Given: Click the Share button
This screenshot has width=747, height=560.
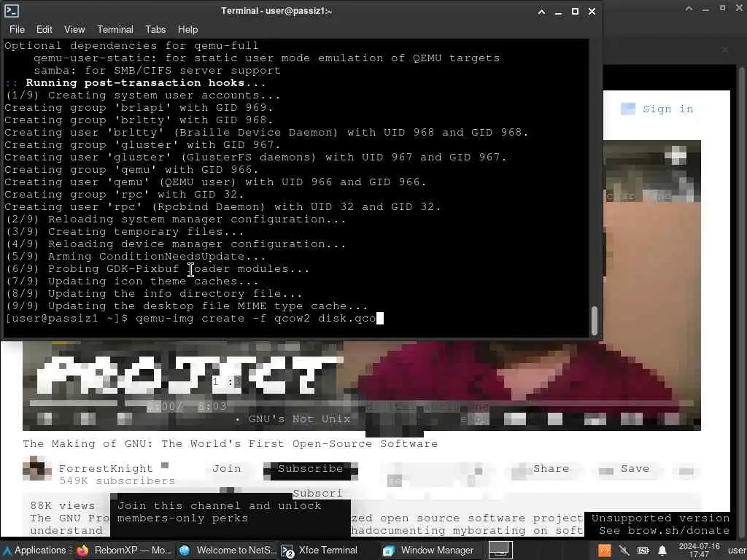Looking at the screenshot, I should tap(551, 469).
